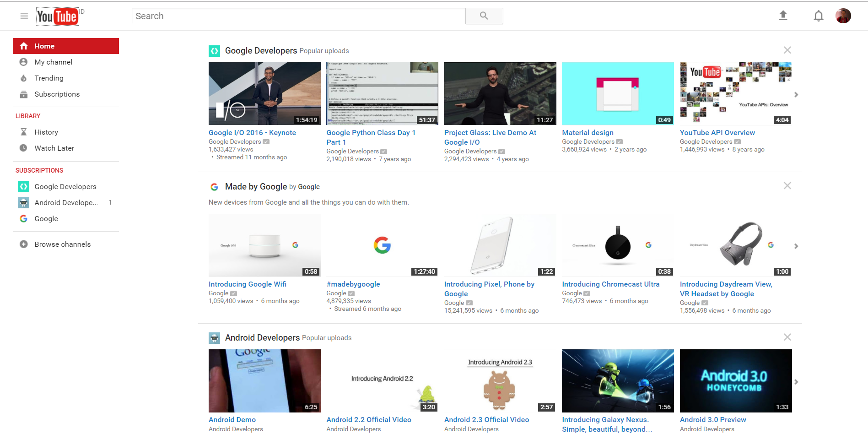This screenshot has width=868, height=434.
Task: Open the notifications bell
Action: coord(819,16)
